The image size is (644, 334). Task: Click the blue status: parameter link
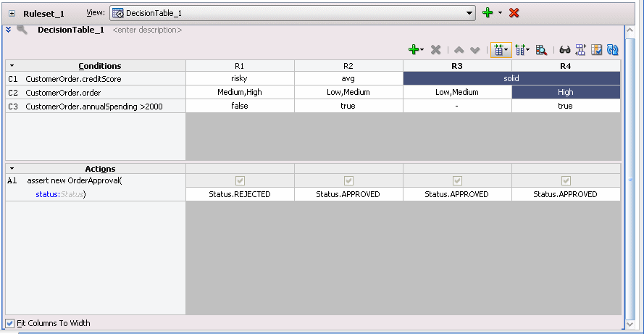pos(48,194)
